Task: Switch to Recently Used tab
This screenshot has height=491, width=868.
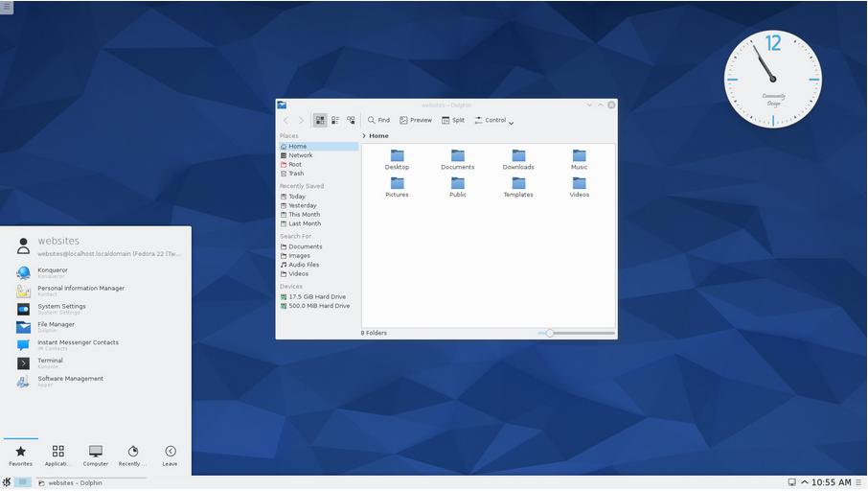Action: pyautogui.click(x=133, y=456)
